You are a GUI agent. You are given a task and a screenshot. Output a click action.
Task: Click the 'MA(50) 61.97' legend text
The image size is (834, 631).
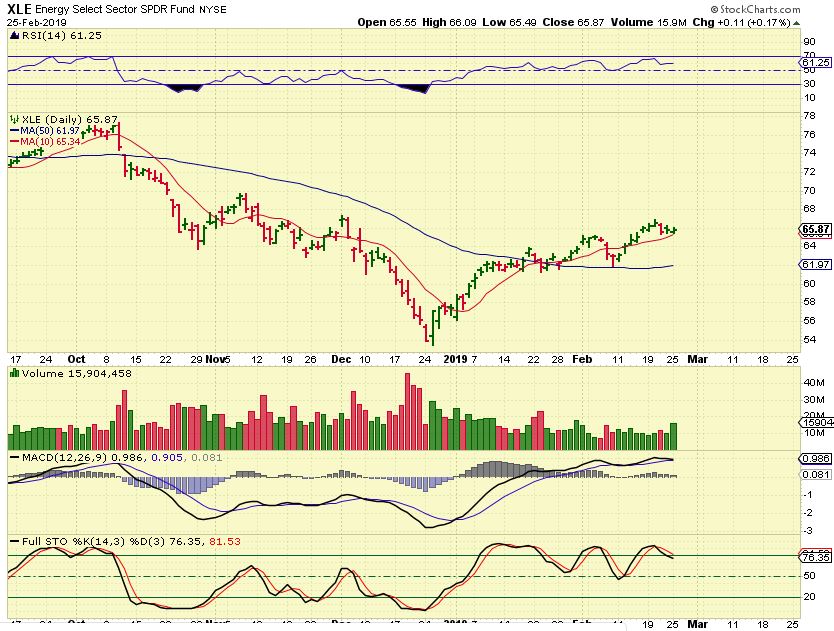(50, 131)
